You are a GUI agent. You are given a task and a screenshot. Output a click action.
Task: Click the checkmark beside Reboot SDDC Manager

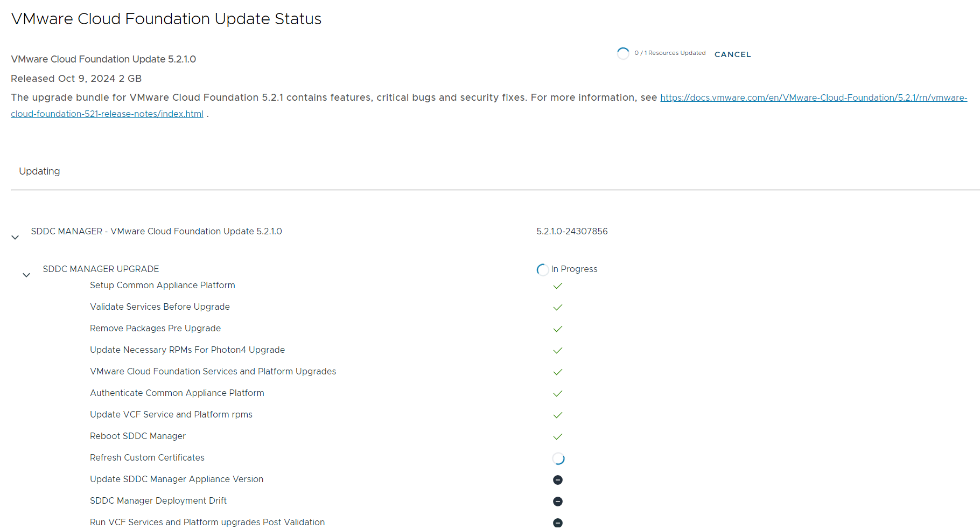pos(558,436)
